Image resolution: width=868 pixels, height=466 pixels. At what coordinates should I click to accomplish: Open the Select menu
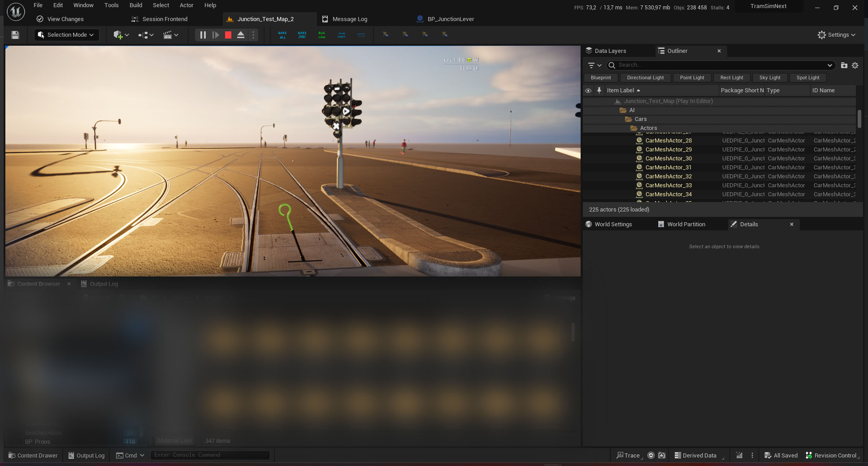(x=161, y=5)
